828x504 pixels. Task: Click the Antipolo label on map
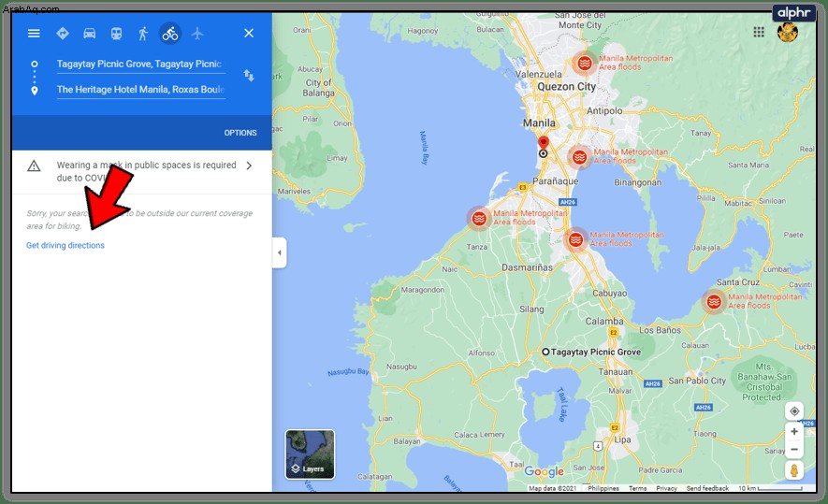[x=604, y=111]
